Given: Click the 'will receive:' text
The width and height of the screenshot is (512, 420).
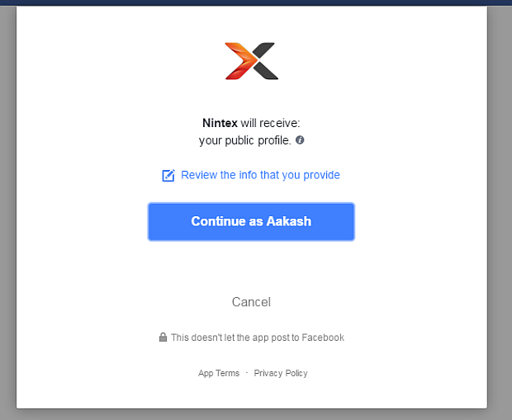Looking at the screenshot, I should click(270, 123).
